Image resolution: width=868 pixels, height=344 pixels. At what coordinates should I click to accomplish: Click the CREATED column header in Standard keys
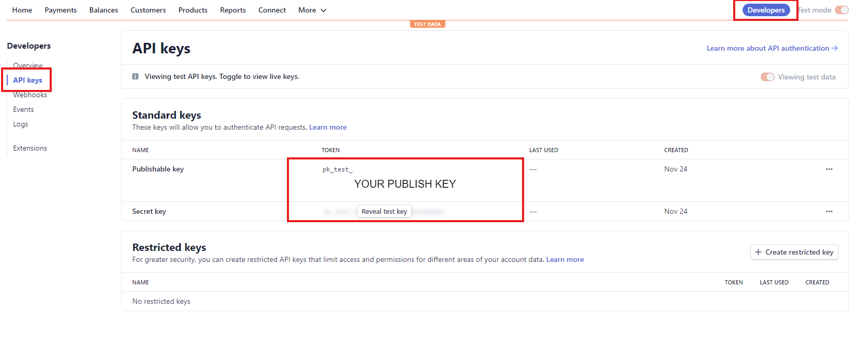pyautogui.click(x=676, y=150)
